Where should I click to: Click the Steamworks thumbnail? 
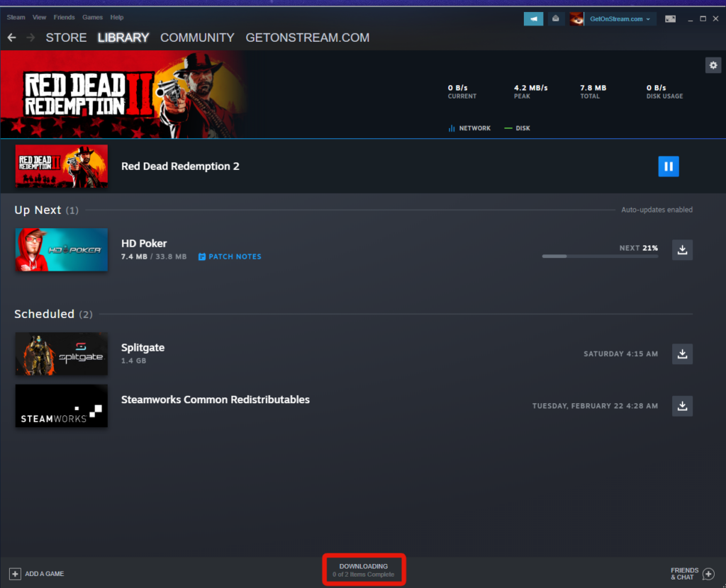coord(62,406)
